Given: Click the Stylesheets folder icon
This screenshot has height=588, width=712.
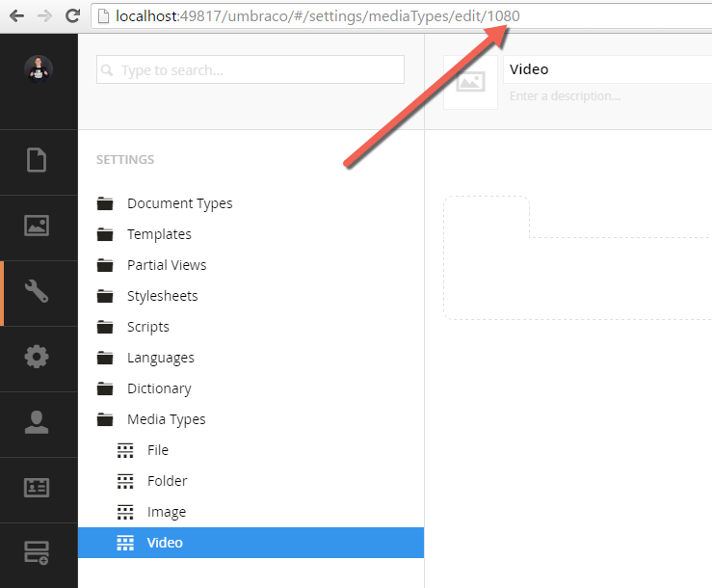Looking at the screenshot, I should click(105, 296).
